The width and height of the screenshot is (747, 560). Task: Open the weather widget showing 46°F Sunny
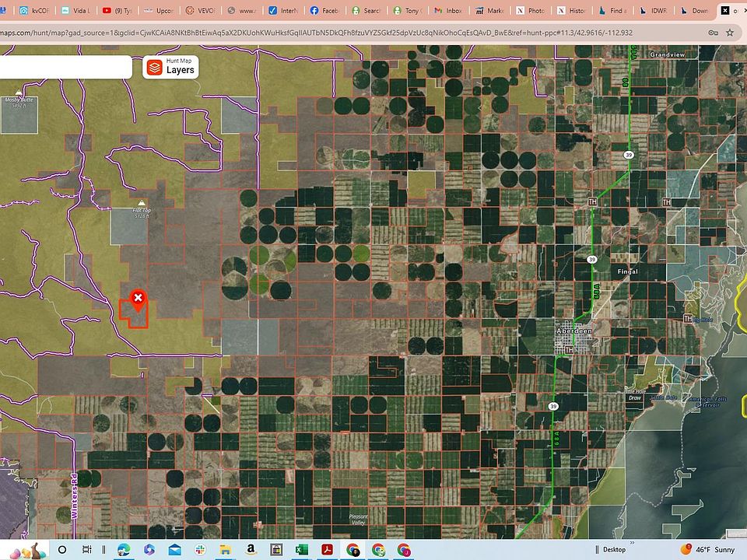pos(709,549)
